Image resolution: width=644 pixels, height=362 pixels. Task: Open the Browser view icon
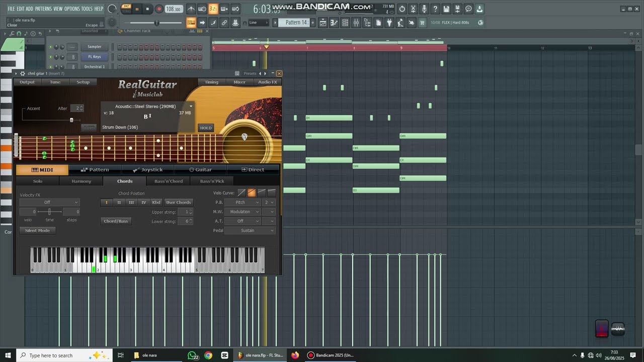coord(367,23)
